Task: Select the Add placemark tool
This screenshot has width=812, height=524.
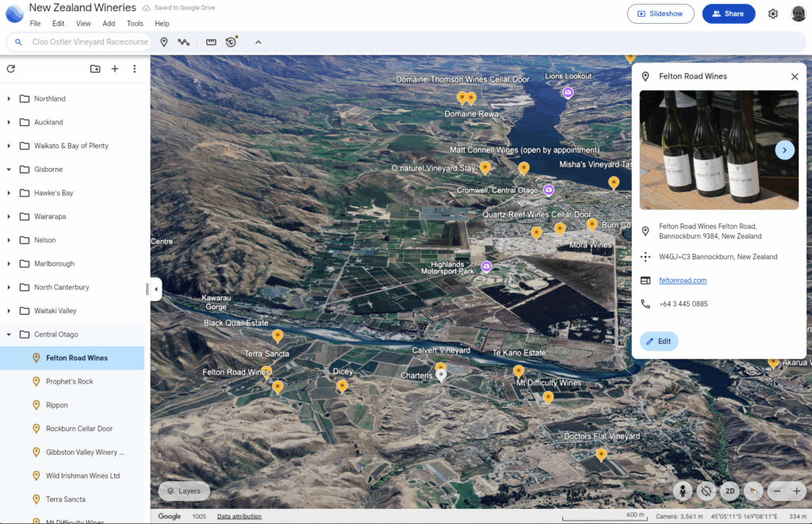Action: pos(163,42)
